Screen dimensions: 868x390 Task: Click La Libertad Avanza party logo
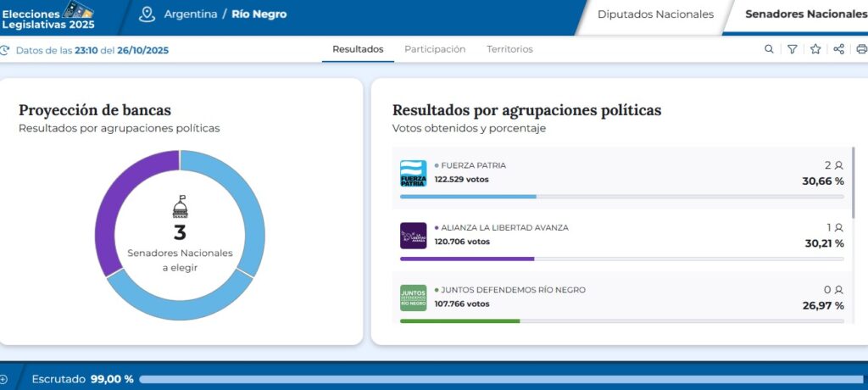tap(413, 236)
